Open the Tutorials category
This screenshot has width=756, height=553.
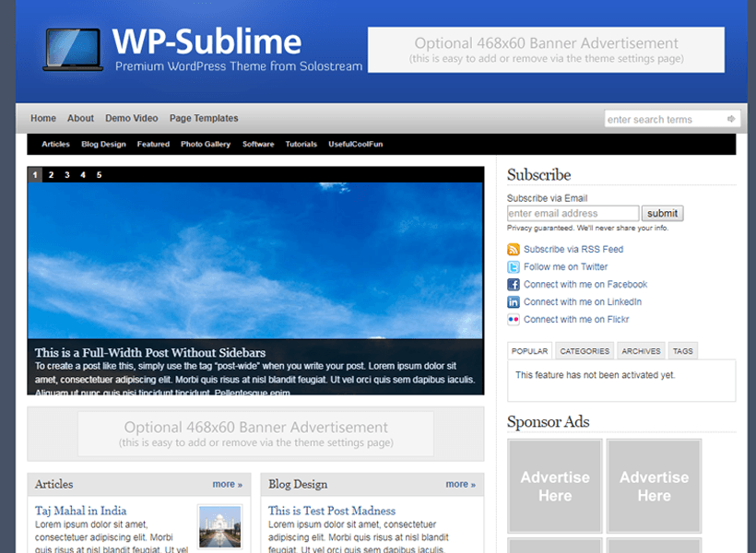pyautogui.click(x=301, y=144)
